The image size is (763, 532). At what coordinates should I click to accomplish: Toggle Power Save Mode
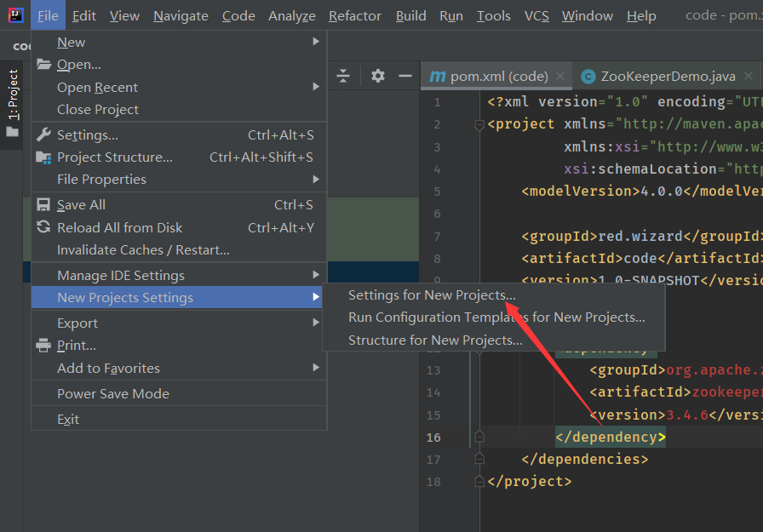113,394
